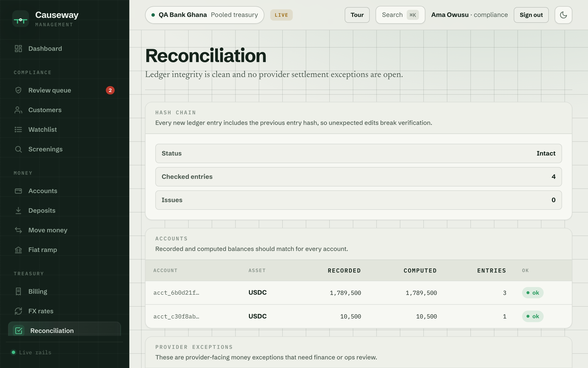
Task: Click Sign out button
Action: click(531, 15)
